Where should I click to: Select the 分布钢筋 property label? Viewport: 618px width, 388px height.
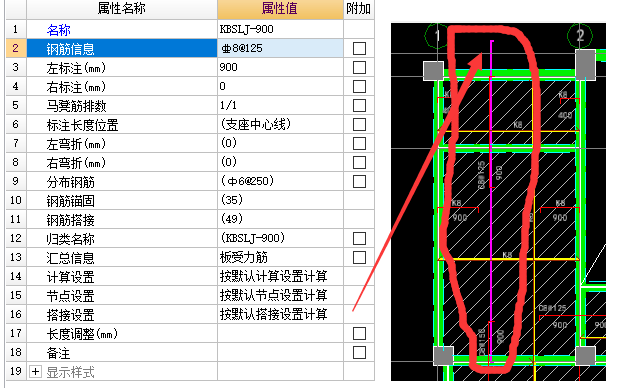point(71,182)
